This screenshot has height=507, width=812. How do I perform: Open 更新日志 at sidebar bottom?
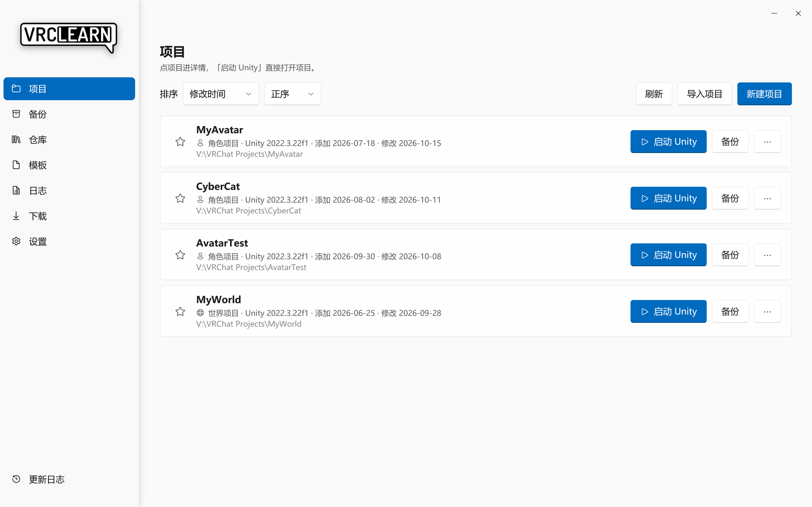coord(69,479)
